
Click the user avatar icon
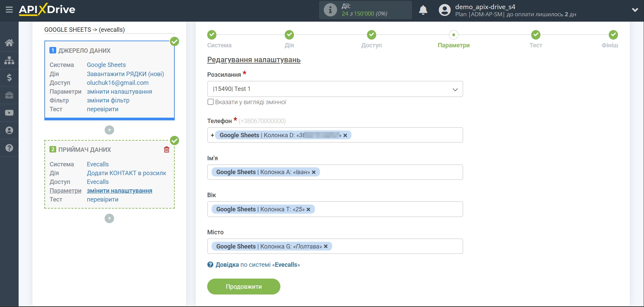coord(445,10)
